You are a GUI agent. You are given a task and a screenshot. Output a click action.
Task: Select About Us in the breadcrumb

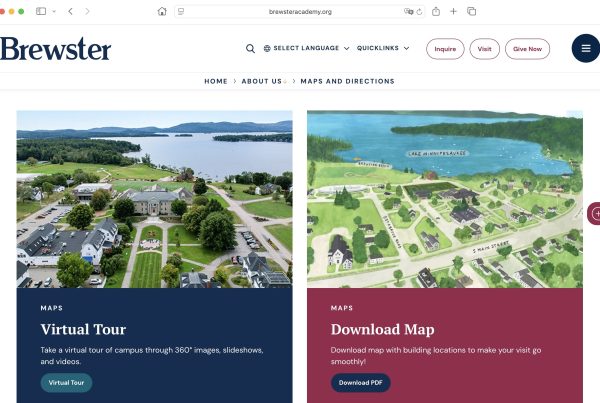pyautogui.click(x=261, y=81)
